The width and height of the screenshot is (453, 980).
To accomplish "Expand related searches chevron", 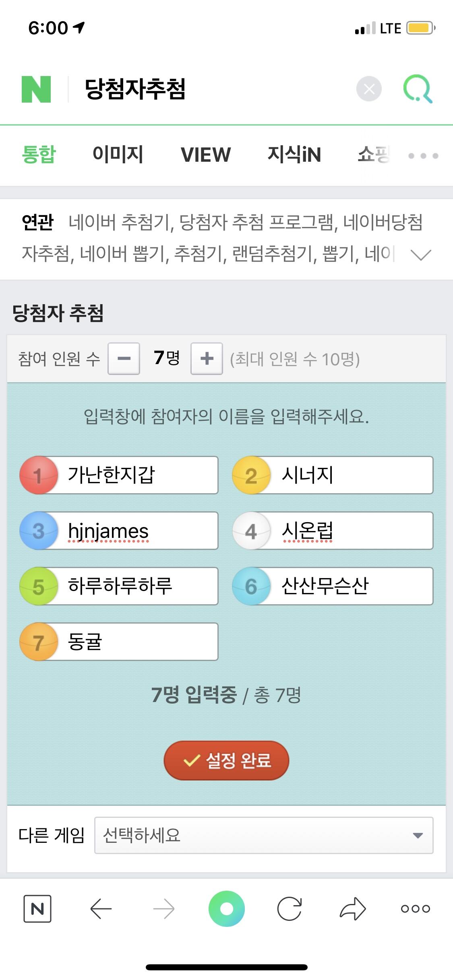I will pyautogui.click(x=421, y=254).
